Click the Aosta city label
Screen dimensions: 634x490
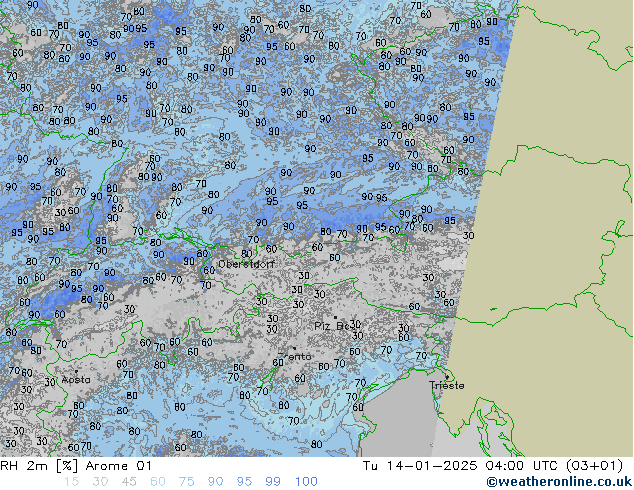click(76, 380)
